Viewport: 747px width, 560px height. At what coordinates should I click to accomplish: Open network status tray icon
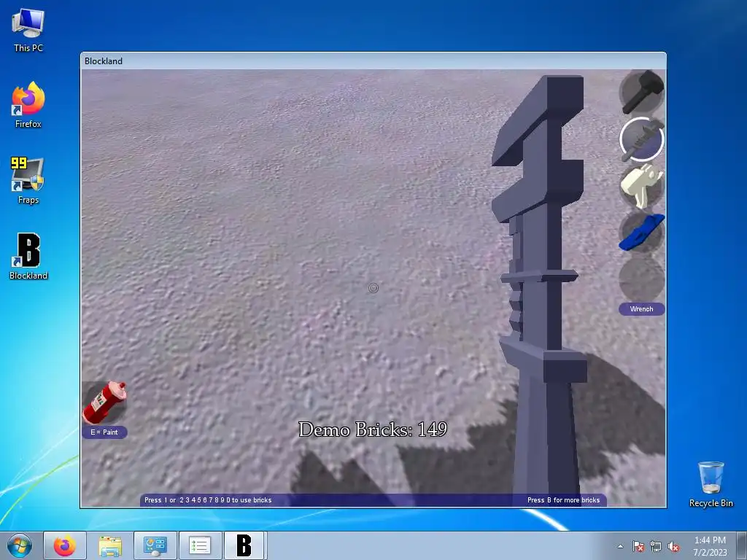pyautogui.click(x=656, y=547)
